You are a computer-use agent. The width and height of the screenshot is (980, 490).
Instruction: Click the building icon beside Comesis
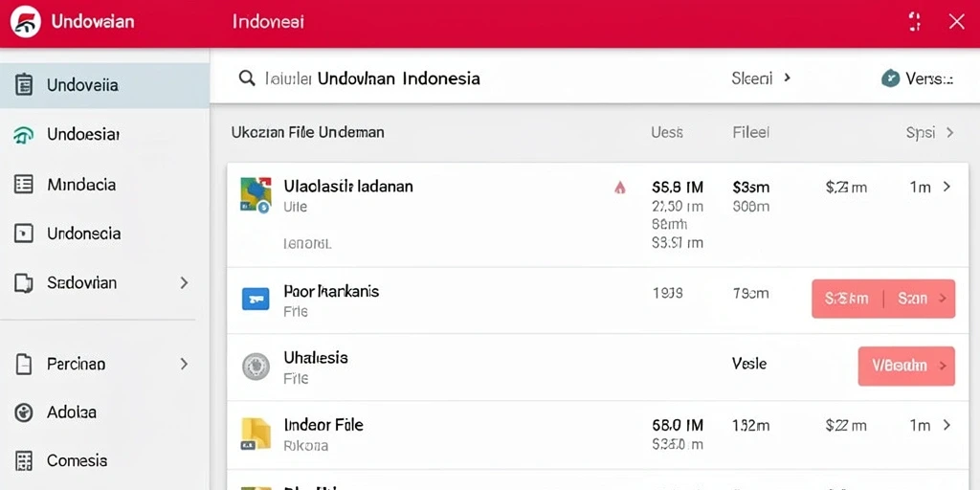[x=23, y=461]
